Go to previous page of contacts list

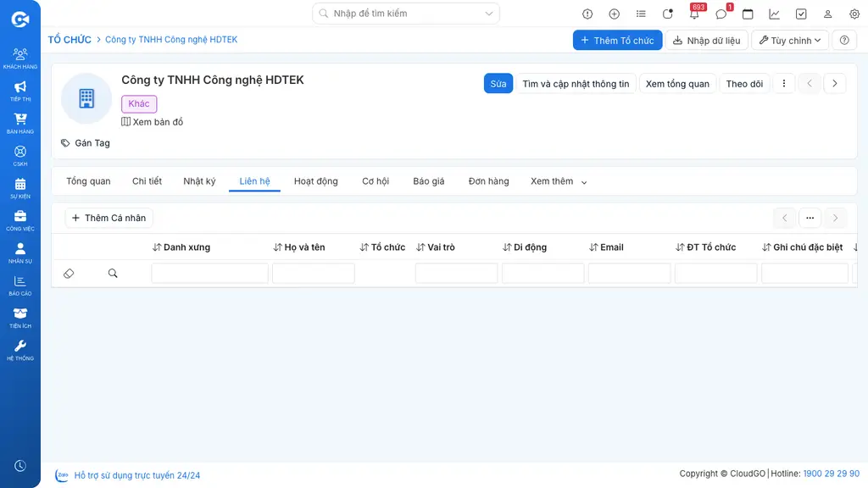(784, 218)
